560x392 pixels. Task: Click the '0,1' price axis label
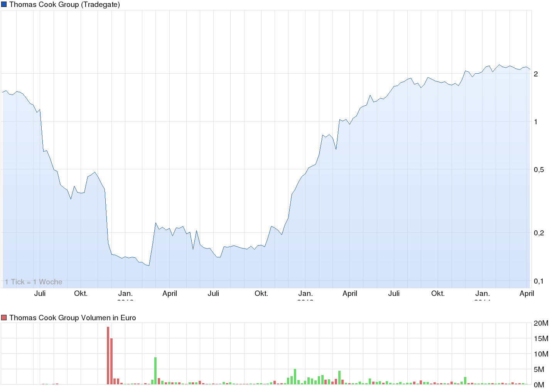point(539,281)
